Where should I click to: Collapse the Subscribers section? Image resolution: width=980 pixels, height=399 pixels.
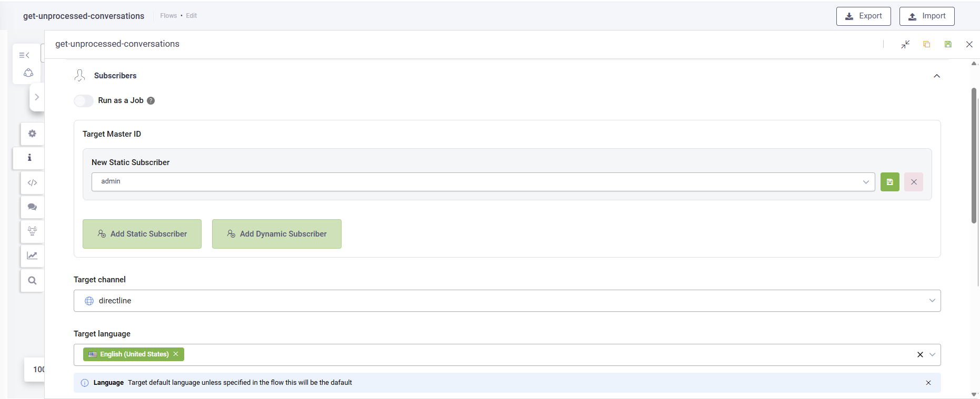point(937,76)
